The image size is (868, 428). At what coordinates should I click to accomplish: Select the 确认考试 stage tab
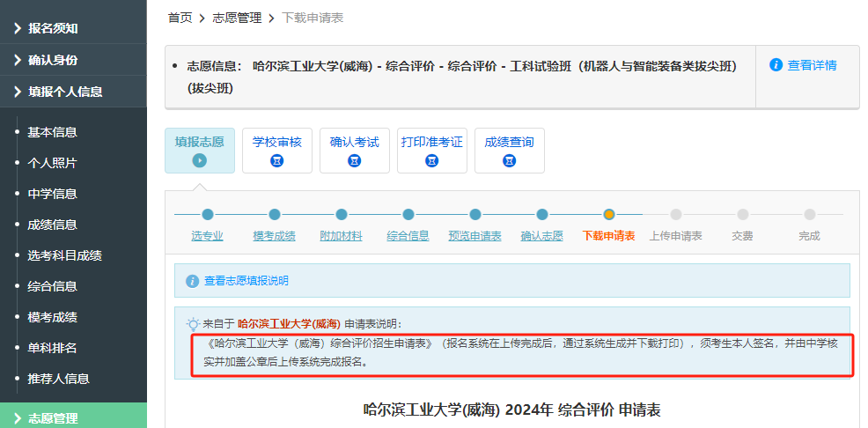click(355, 151)
